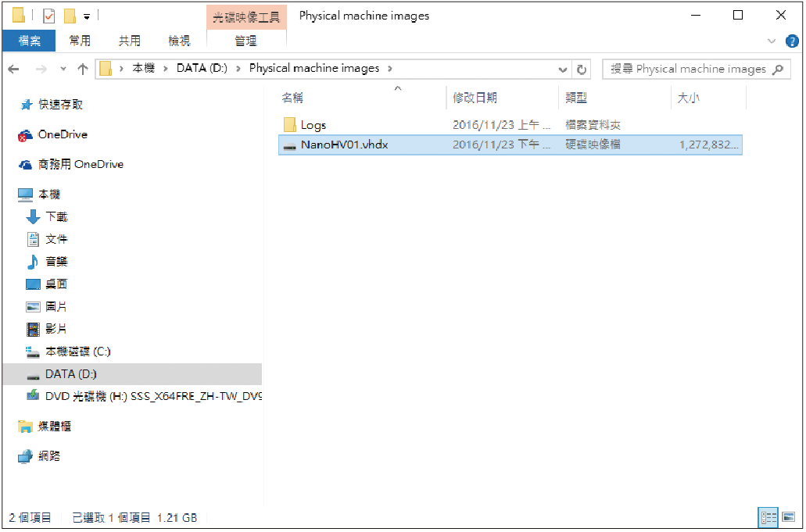Image resolution: width=806 pixels, height=532 pixels.
Task: Click the folder icon in the address bar
Action: click(106, 69)
